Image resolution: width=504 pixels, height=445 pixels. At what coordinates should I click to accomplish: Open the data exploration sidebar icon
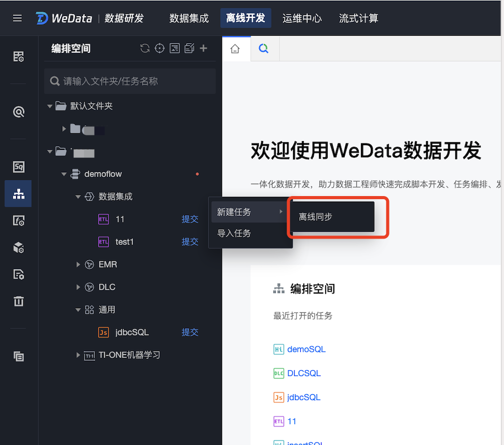pyautogui.click(x=19, y=112)
